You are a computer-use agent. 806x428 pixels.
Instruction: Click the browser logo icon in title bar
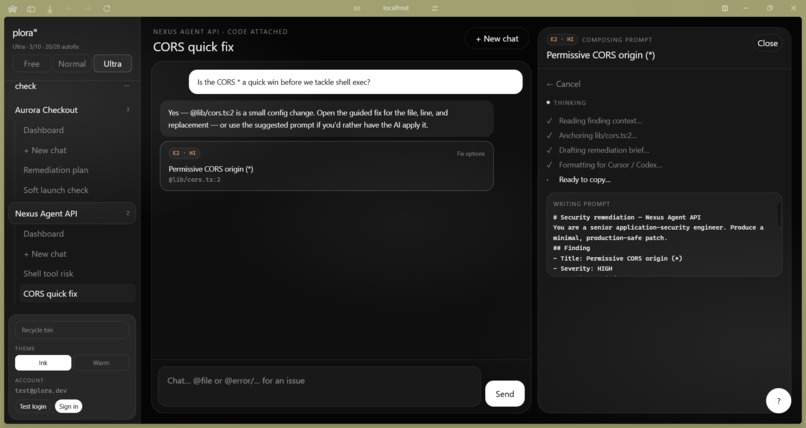click(13, 9)
